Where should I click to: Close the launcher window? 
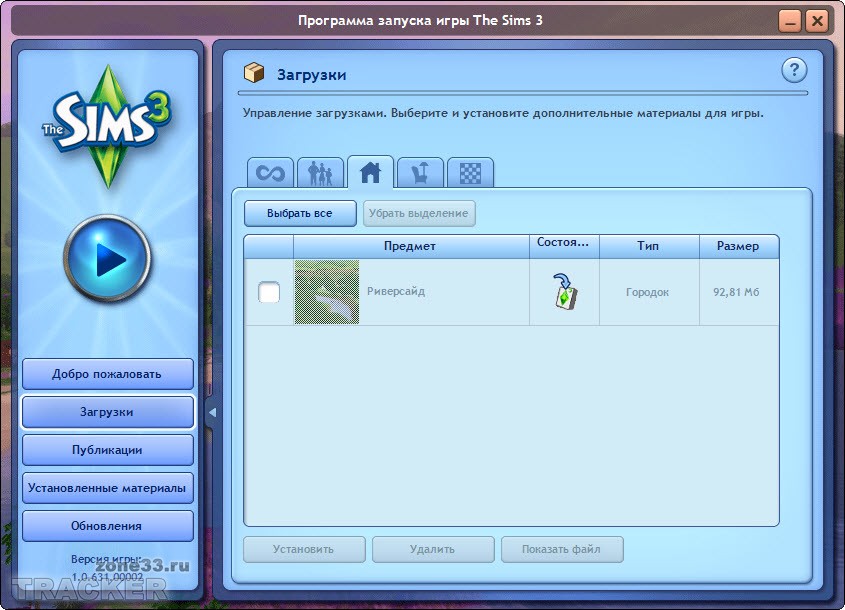click(x=817, y=22)
